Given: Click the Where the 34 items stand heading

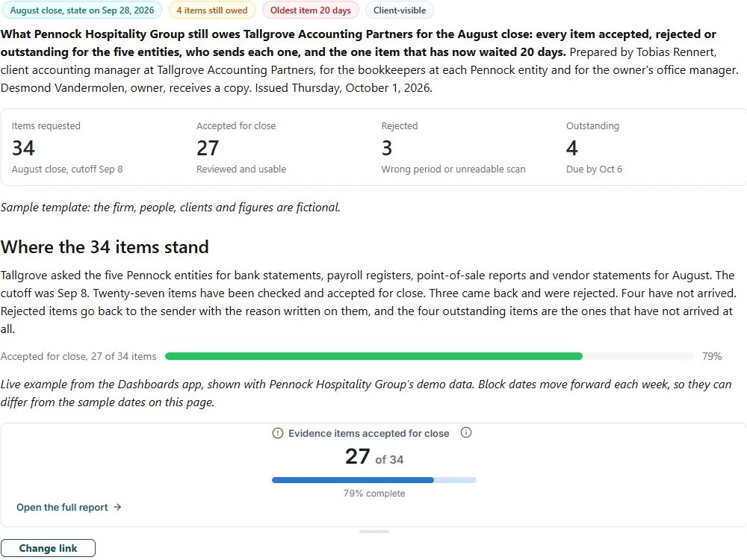Looking at the screenshot, I should (105, 246).
